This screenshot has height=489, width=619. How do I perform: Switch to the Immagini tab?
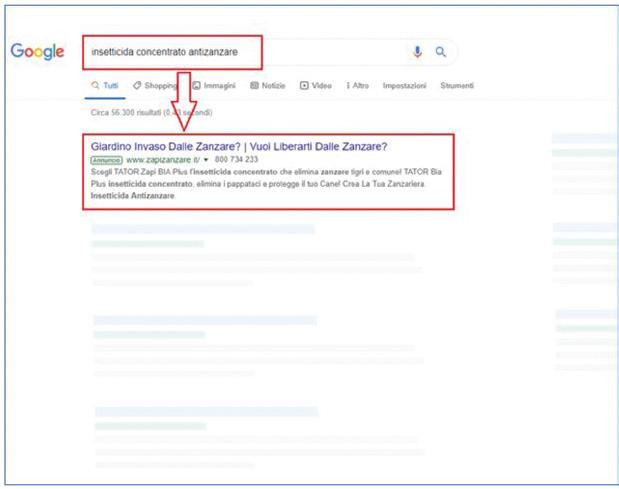tap(214, 85)
